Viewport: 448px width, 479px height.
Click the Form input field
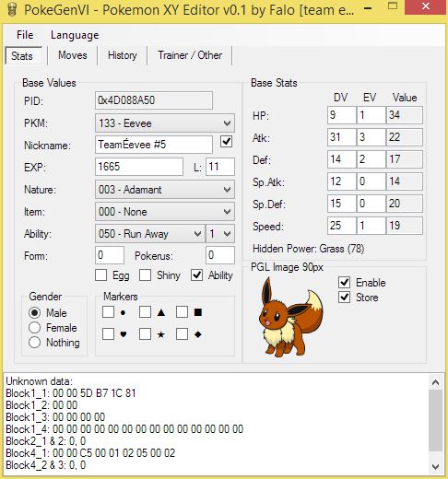[110, 255]
